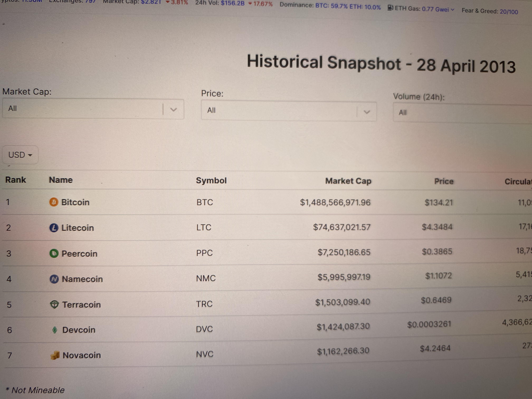Click the Not Mineable footnote

[x=35, y=390]
